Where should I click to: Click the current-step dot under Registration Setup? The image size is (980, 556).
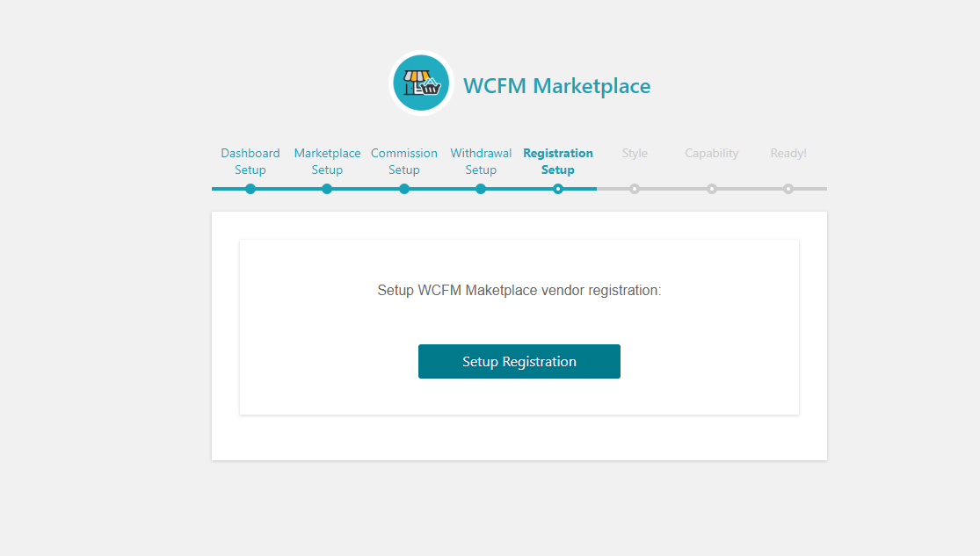(557, 189)
